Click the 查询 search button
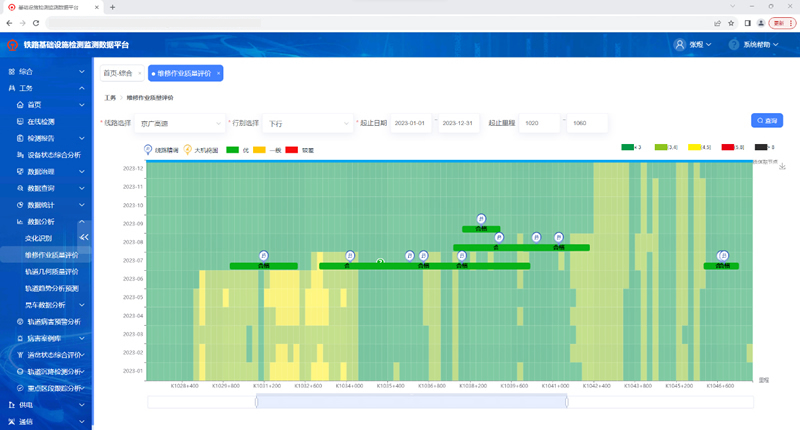 766,120
